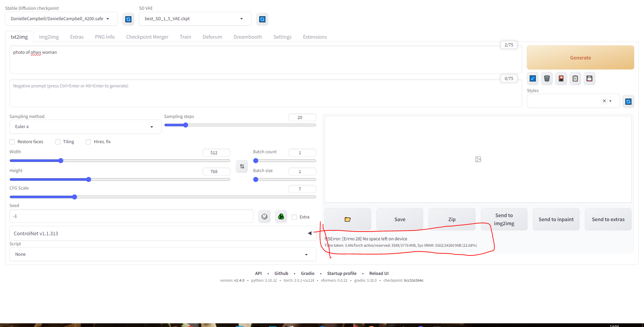Enable Hires. fix checkbox

(x=88, y=142)
